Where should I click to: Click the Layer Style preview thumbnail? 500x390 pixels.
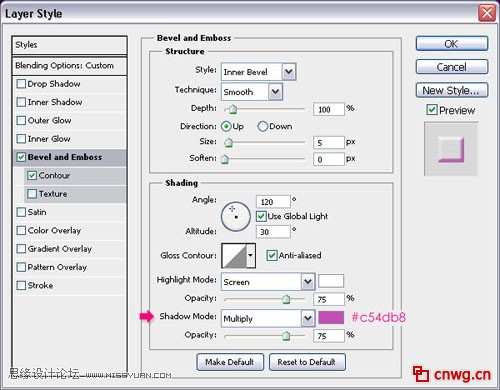(x=451, y=149)
